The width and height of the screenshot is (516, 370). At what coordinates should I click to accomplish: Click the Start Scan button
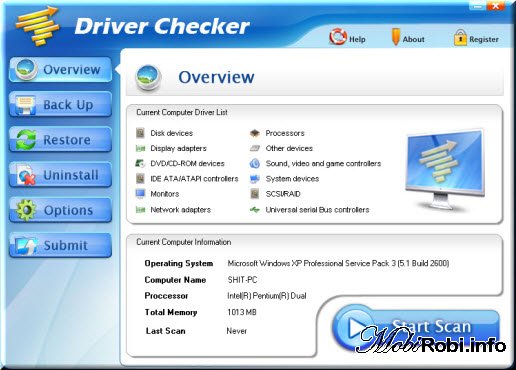coord(416,328)
